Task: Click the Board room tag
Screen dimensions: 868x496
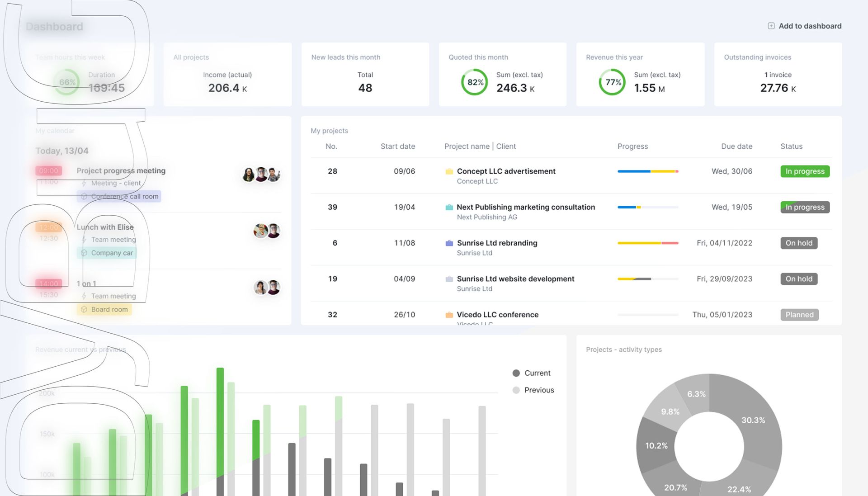Action: (x=104, y=310)
